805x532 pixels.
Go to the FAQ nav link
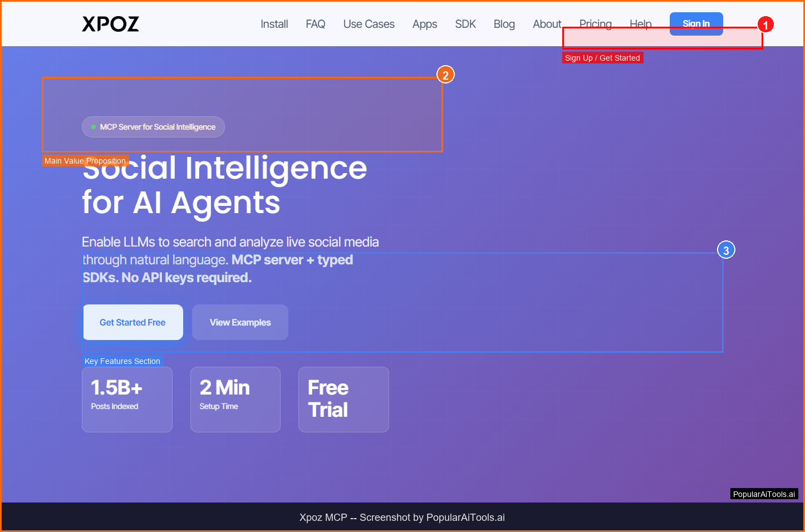(x=315, y=24)
